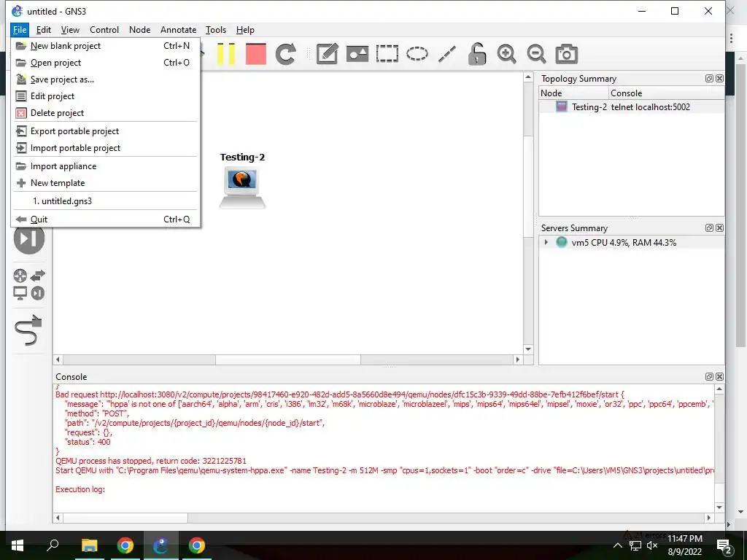This screenshot has width=747, height=560.
Task: Float the Topology Summary panel
Action: pos(709,79)
